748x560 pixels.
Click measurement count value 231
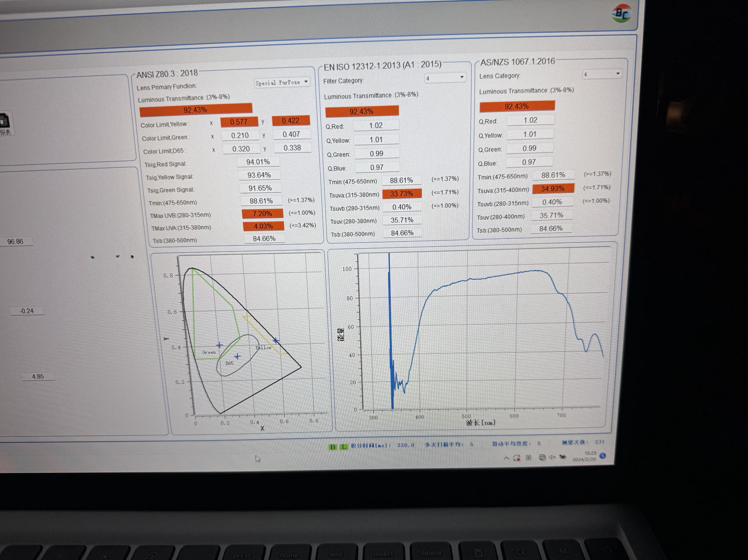click(x=599, y=442)
